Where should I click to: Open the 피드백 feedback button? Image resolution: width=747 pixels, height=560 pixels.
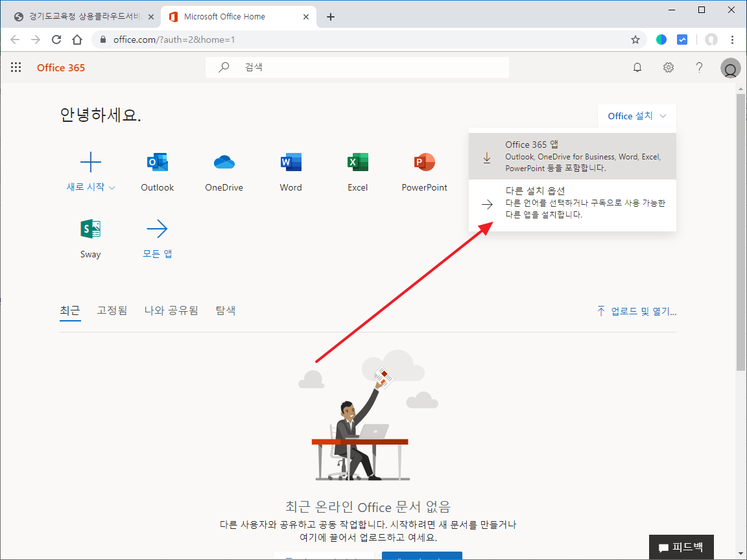[682, 547]
